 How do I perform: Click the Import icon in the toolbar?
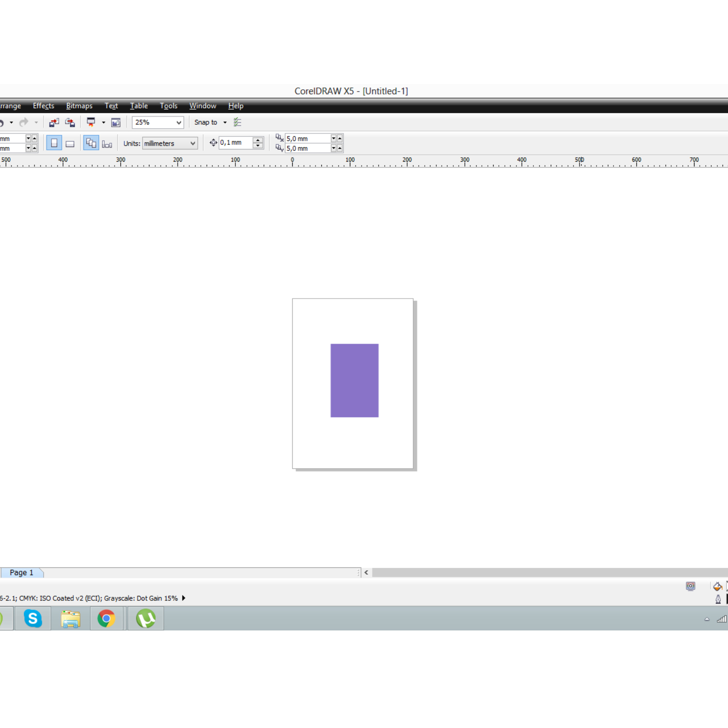tap(54, 122)
